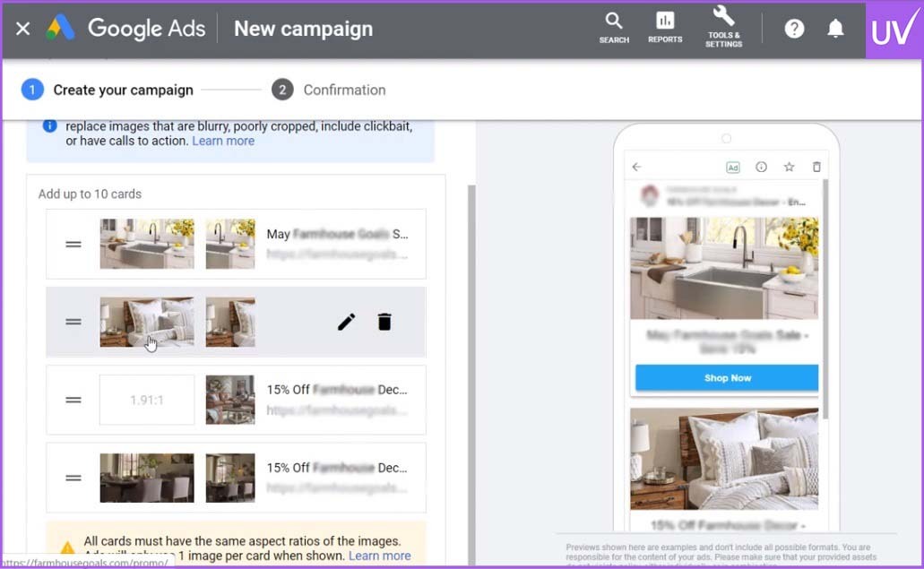Image resolution: width=924 pixels, height=569 pixels.
Task: Open the Reports menu
Action: click(665, 28)
